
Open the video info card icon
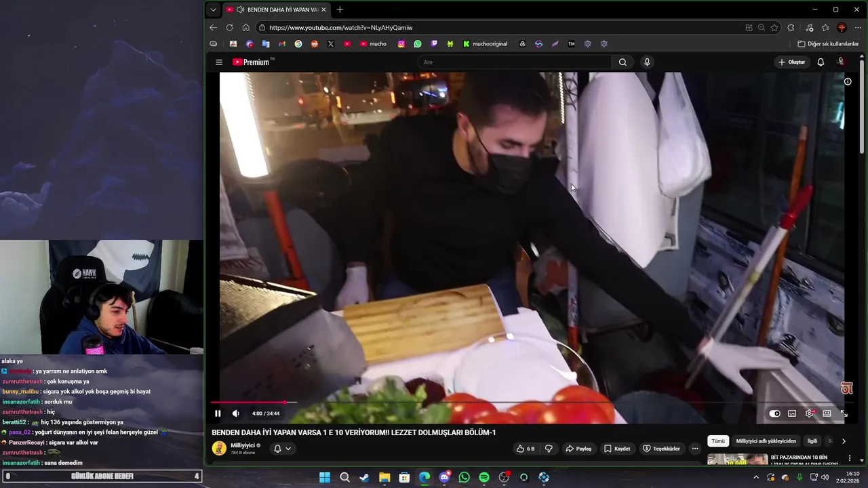(848, 81)
